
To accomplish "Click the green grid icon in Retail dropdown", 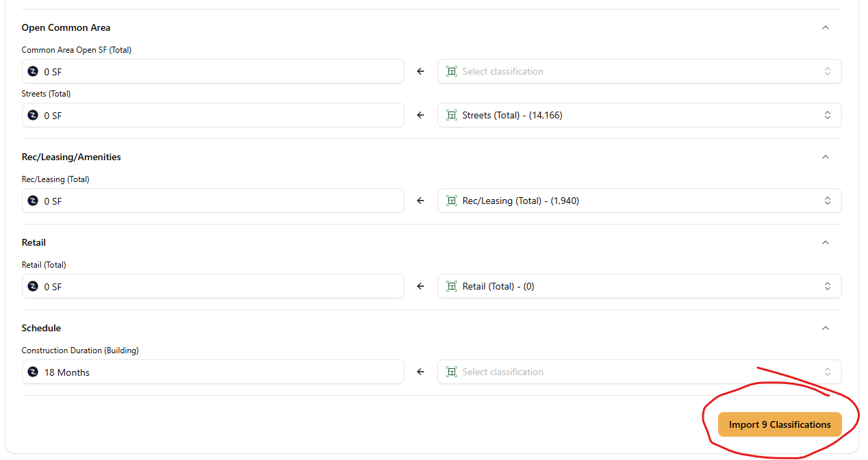I will pos(451,286).
